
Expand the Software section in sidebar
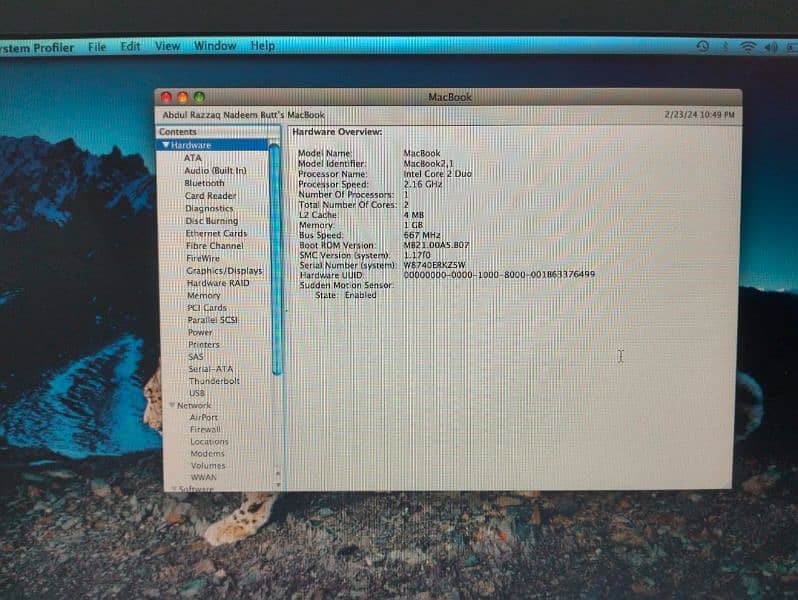click(171, 489)
